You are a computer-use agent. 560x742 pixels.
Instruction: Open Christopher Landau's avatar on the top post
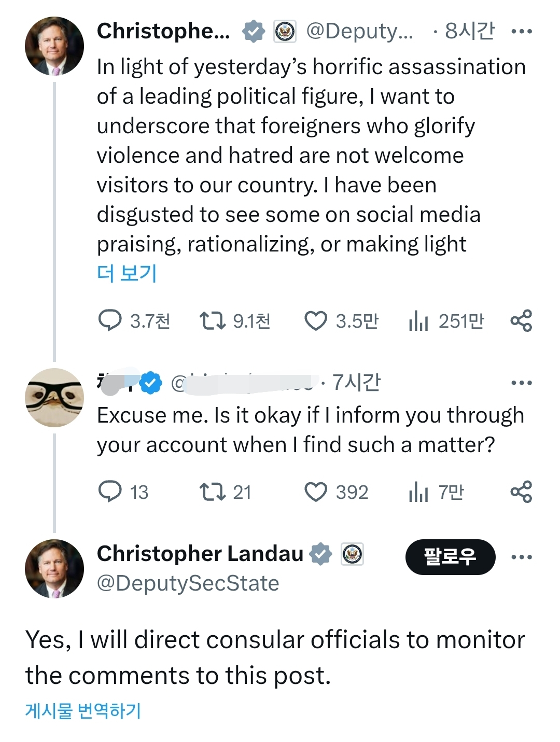tap(54, 46)
